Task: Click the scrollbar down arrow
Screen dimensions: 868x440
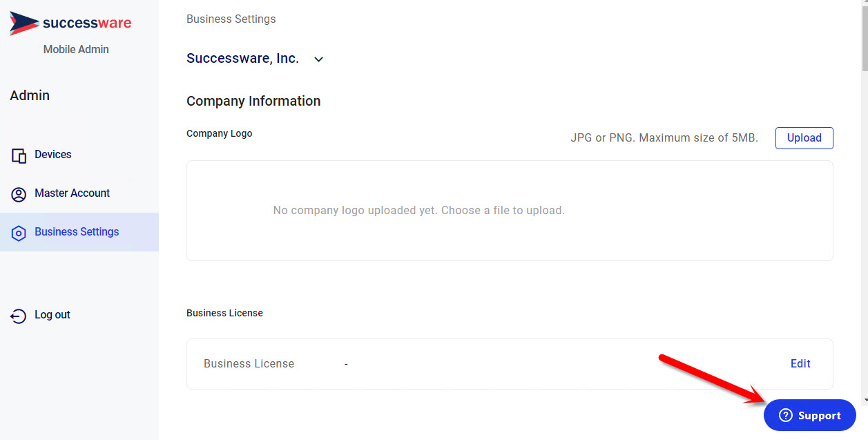Action: (x=864, y=400)
